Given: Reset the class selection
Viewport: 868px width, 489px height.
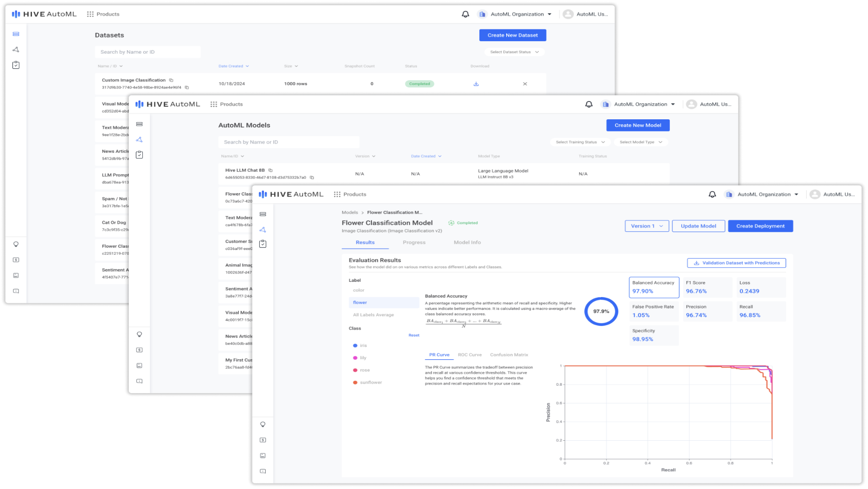Looking at the screenshot, I should [x=414, y=335].
